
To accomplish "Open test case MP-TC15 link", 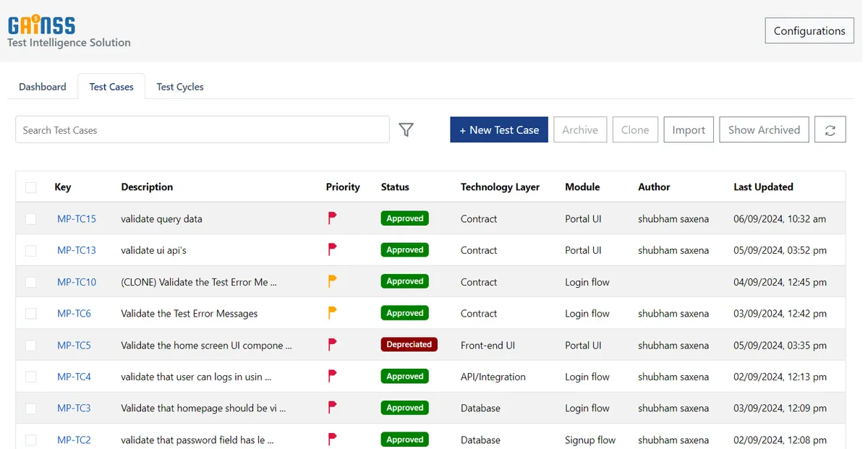I will click(77, 218).
